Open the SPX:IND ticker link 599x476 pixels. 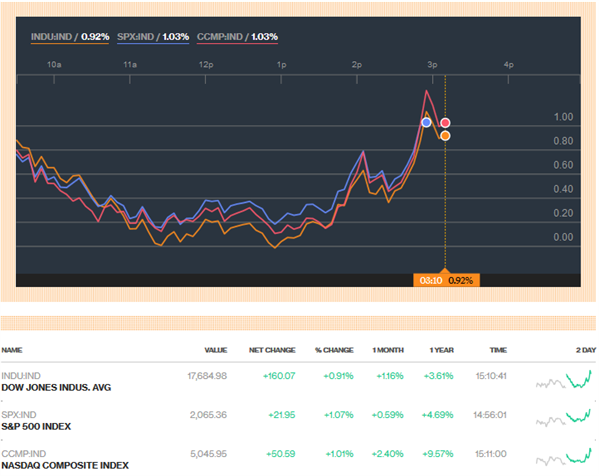(x=19, y=415)
